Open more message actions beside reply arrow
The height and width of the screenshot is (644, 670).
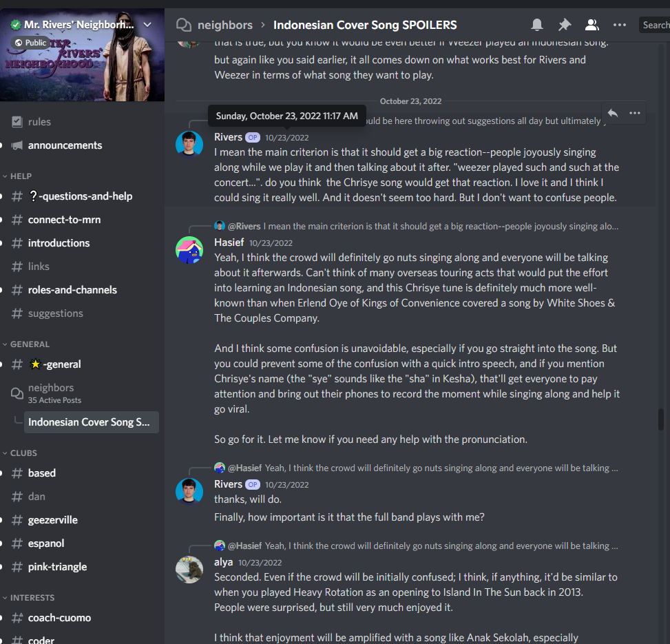(x=635, y=113)
